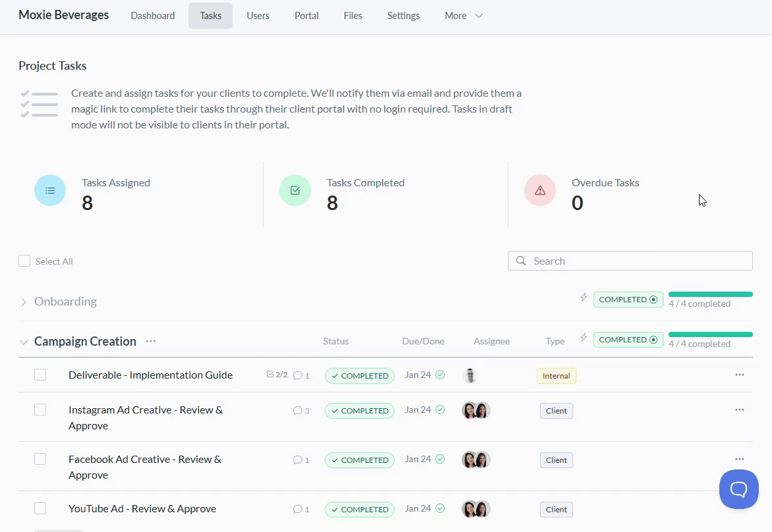This screenshot has height=532, width=772.
Task: Open comments on Instagram Ad Creative task
Action: [x=301, y=410]
